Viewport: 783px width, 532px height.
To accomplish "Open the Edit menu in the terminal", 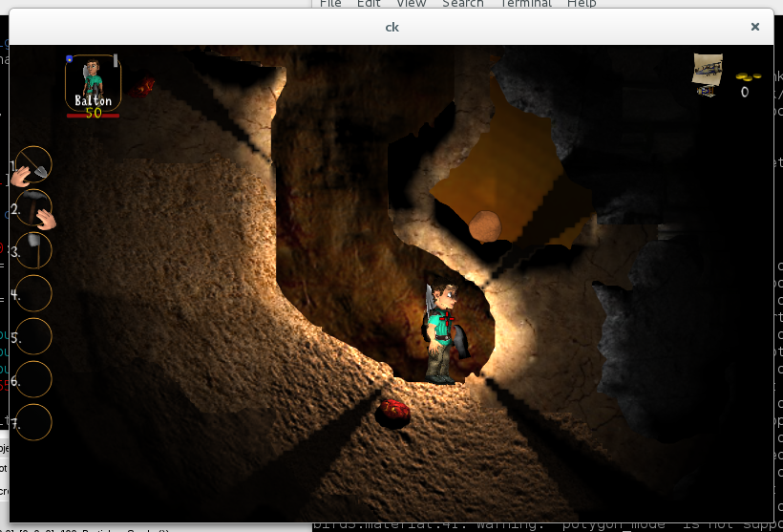I will (369, 4).
